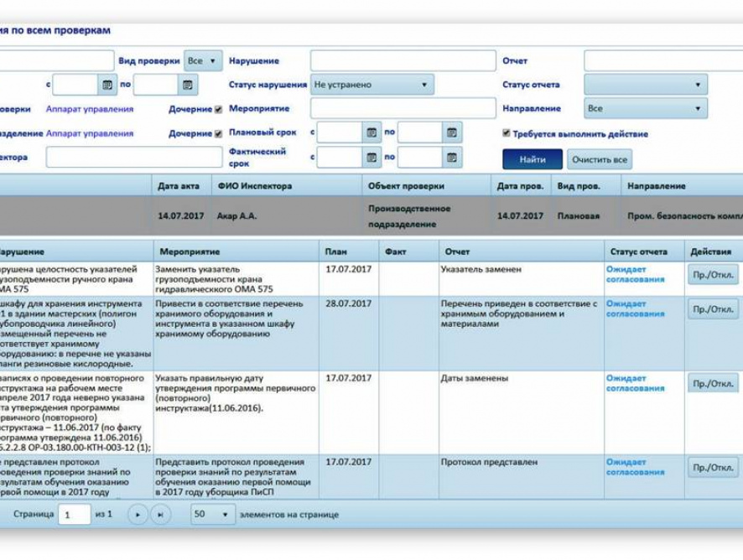Focus the Мероприятие text field
The image size is (743, 560).
[403, 108]
